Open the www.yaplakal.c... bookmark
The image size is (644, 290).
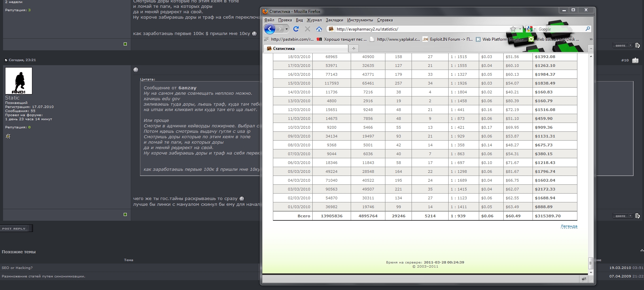pos(395,39)
